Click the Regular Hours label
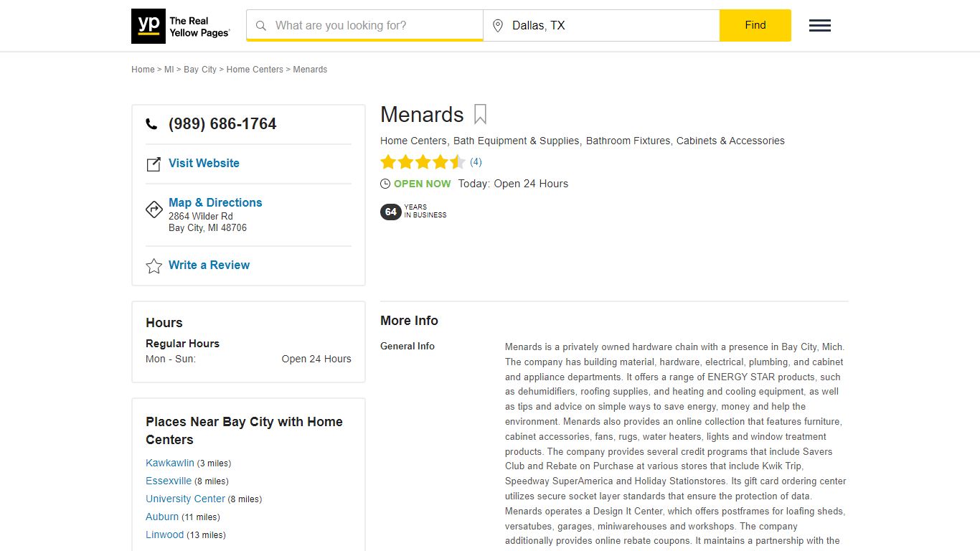 [x=182, y=343]
